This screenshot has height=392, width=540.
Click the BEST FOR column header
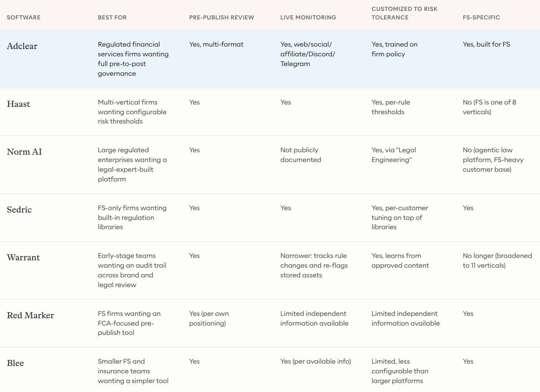(112, 17)
